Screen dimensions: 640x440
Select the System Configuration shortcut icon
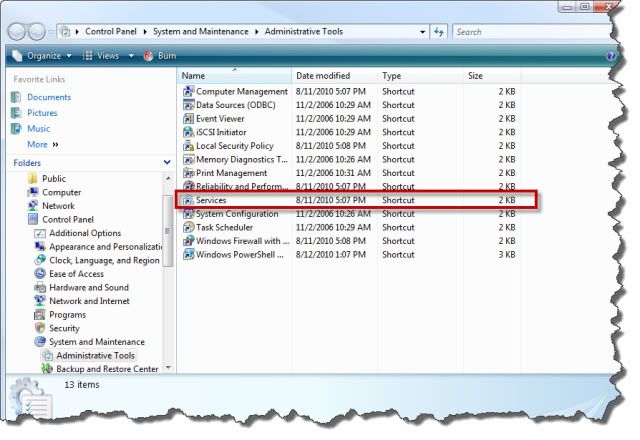(188, 214)
